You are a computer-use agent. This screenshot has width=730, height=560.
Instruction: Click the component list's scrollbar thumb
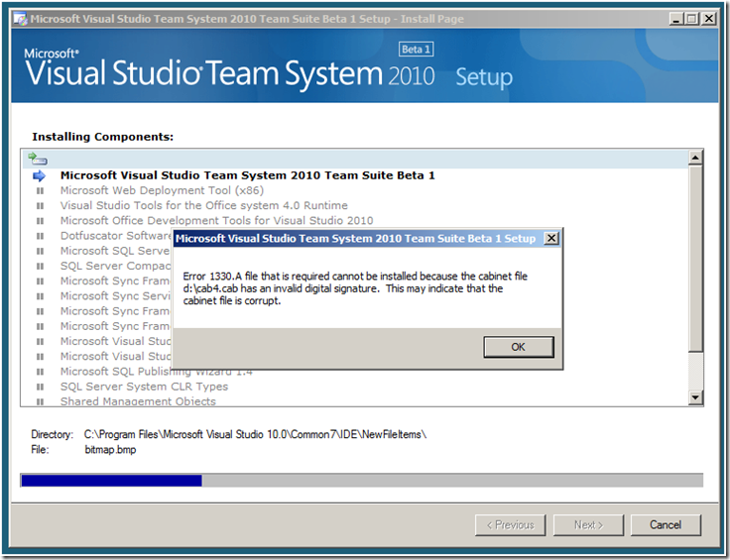(695, 260)
